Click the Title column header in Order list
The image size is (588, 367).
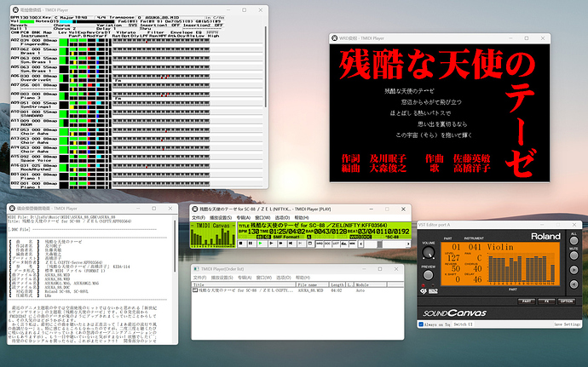click(x=244, y=285)
